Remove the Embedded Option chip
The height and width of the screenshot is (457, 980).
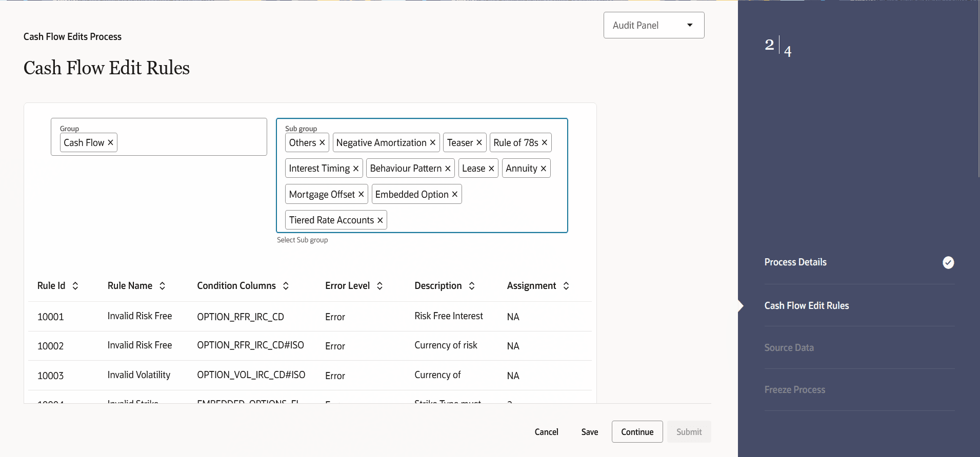coord(455,194)
